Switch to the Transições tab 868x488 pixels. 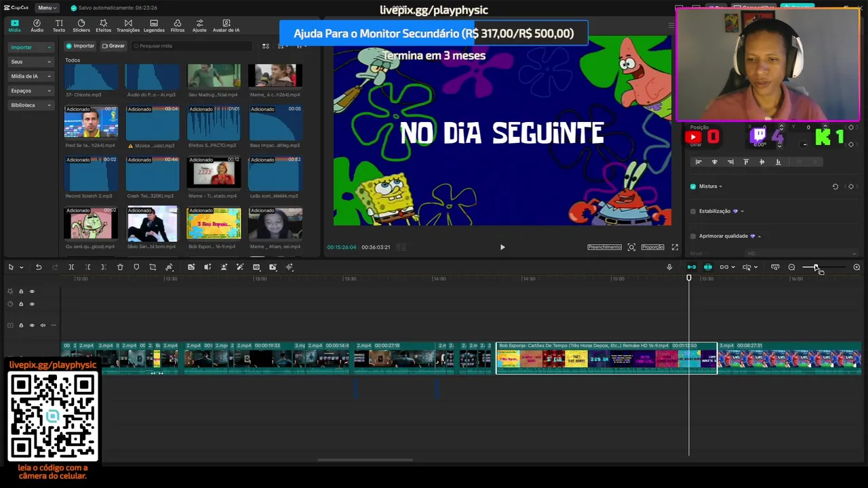[x=128, y=26]
